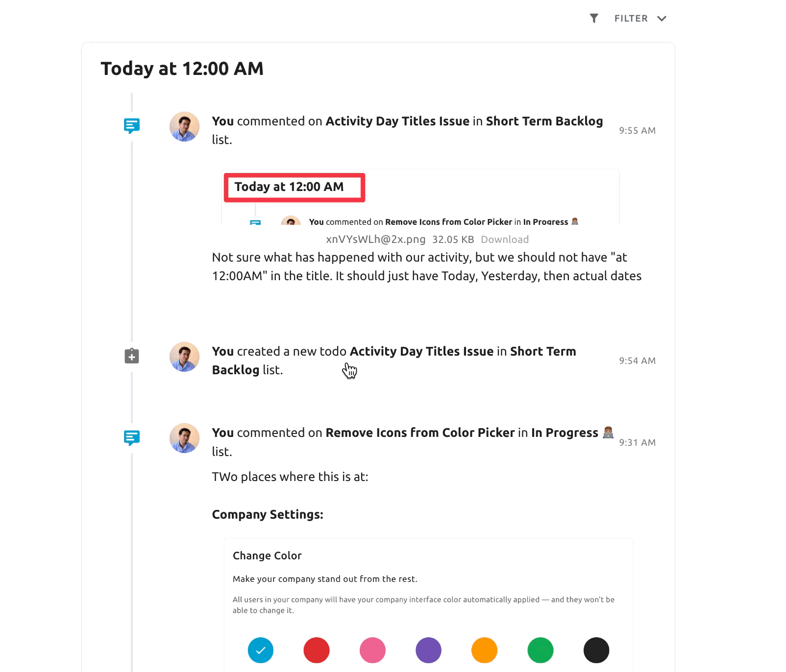Choose the pink company color
786x672 pixels.
click(x=372, y=650)
